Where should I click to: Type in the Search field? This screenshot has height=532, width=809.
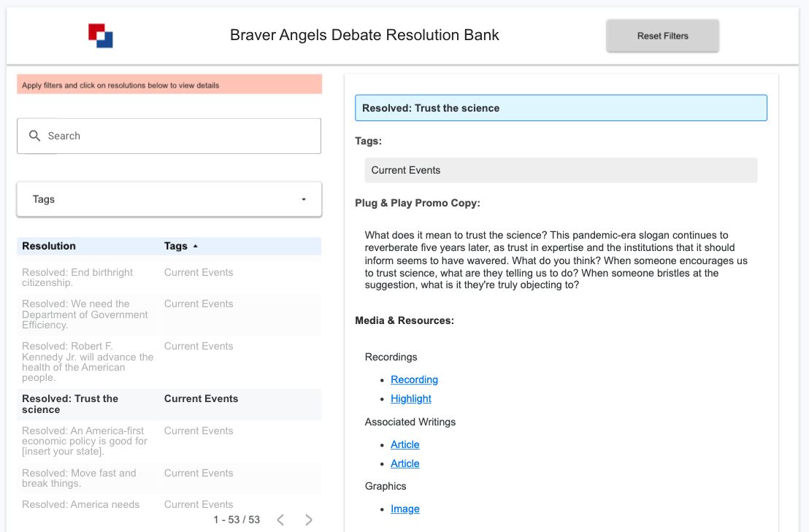click(x=179, y=136)
